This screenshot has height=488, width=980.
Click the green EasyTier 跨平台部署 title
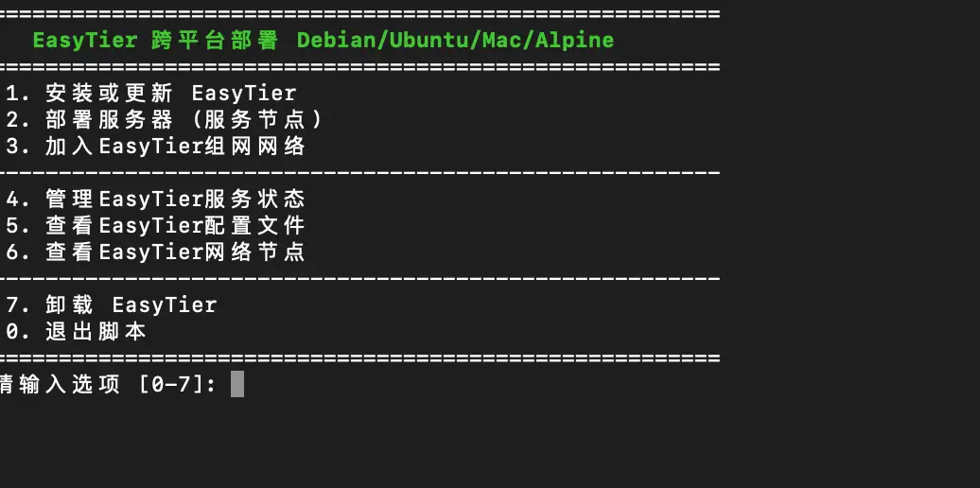322,41
